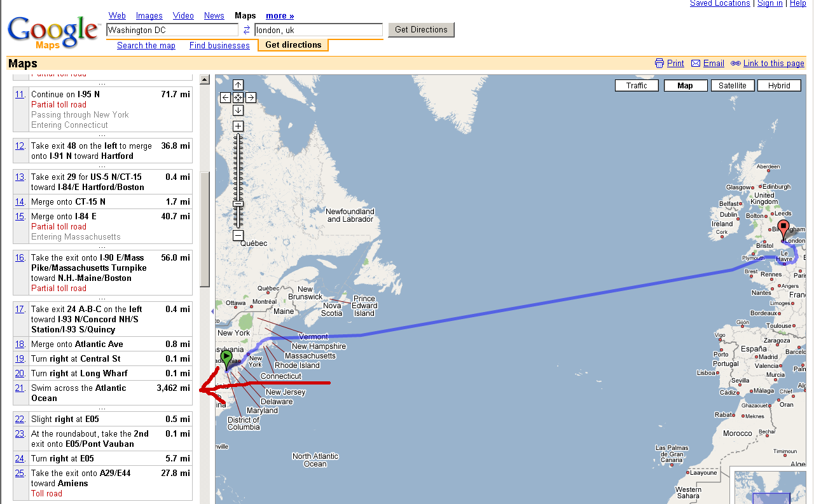This screenshot has height=504, width=814.
Task: Open direction step 17 link
Action: (x=20, y=310)
